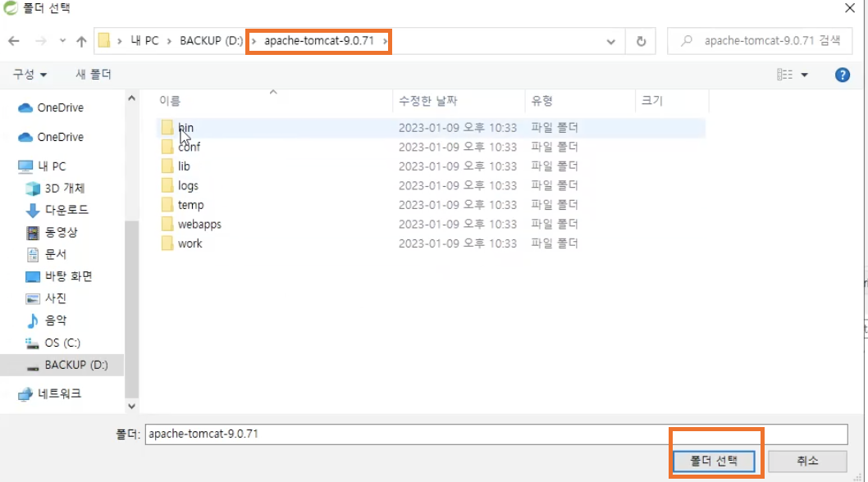The image size is (868, 482).
Task: Click 파일 폴더 type of the temp row
Action: tap(554, 205)
